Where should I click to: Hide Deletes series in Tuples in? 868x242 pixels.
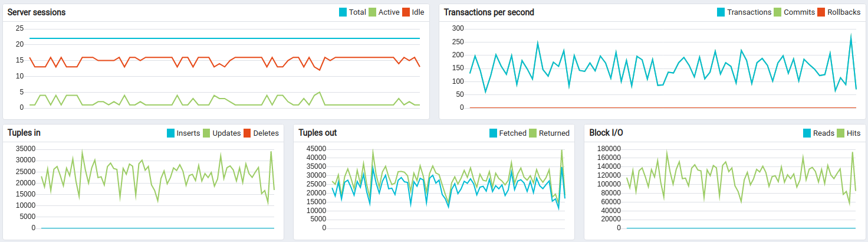coord(265,133)
